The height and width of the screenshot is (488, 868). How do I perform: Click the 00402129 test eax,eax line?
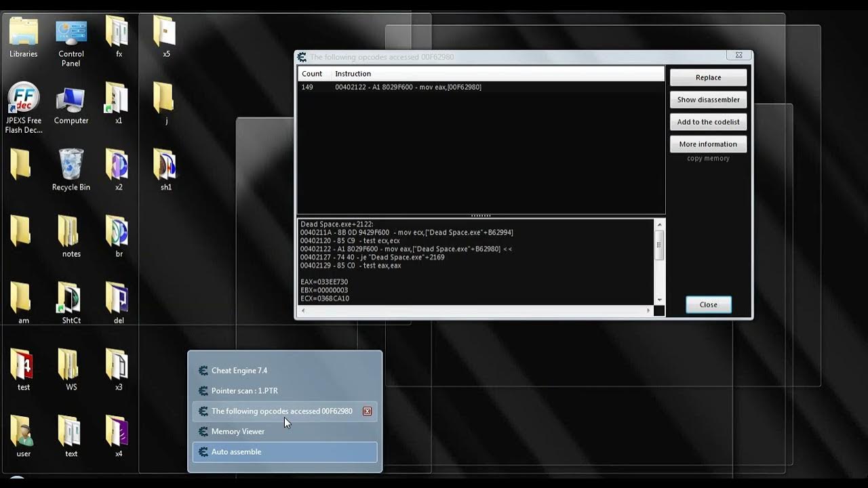[351, 266]
